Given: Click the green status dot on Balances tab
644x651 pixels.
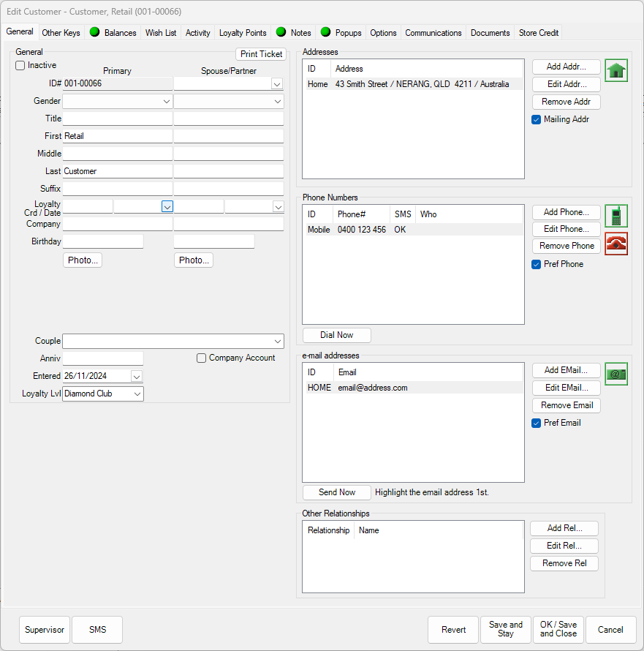Looking at the screenshot, I should click(94, 31).
